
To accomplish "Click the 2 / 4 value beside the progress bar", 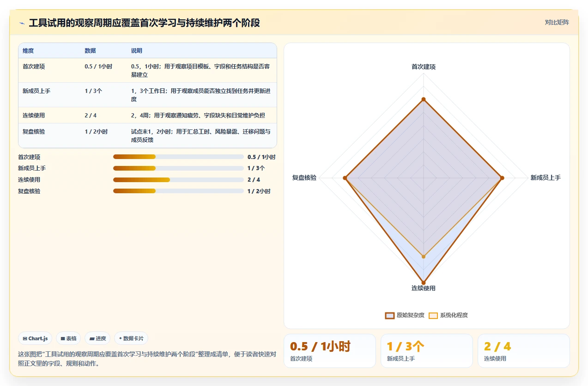I will 254,180.
